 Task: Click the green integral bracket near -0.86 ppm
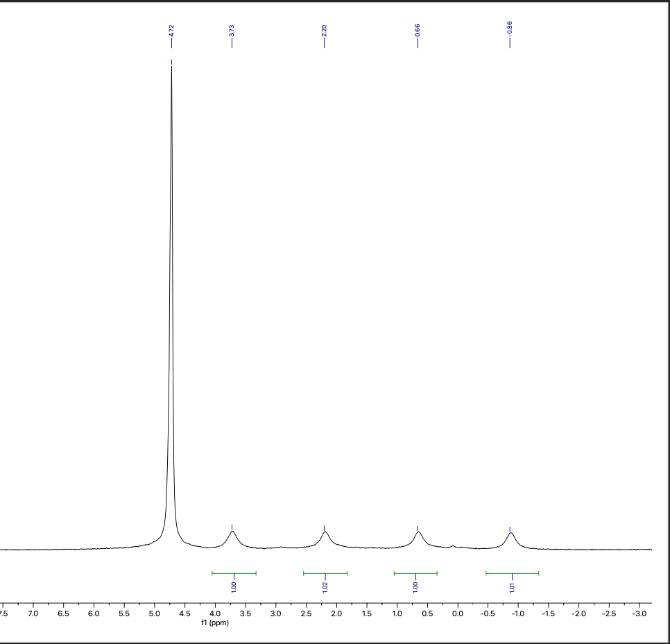tap(513, 573)
